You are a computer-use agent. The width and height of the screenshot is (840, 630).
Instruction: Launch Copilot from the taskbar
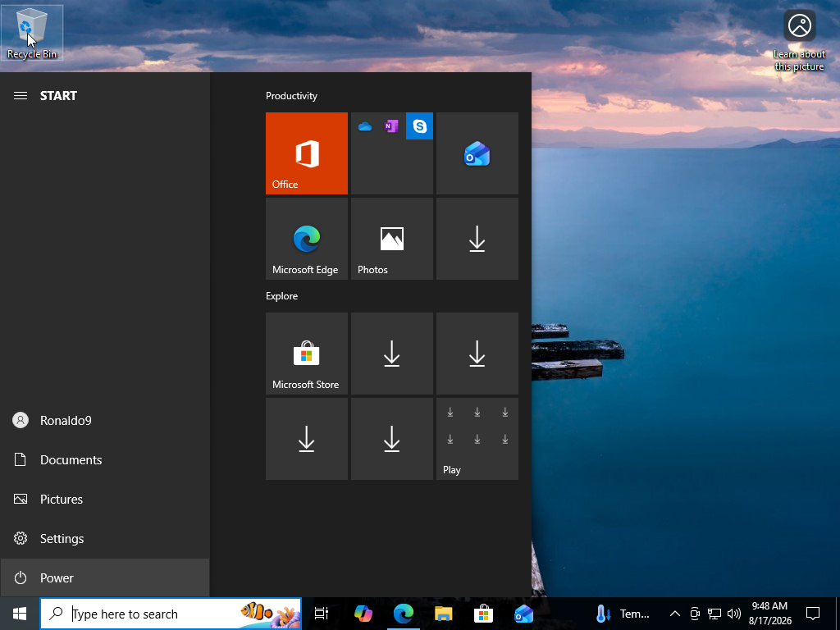(363, 614)
